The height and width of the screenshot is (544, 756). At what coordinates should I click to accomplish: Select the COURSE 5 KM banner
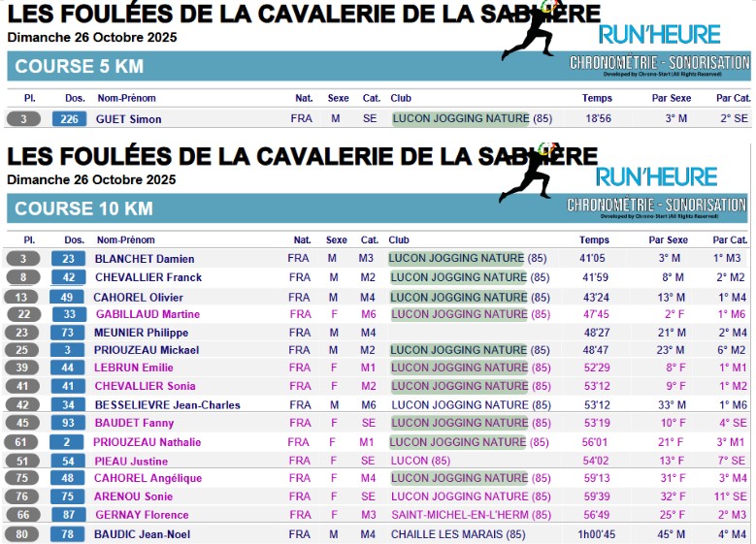(80, 67)
